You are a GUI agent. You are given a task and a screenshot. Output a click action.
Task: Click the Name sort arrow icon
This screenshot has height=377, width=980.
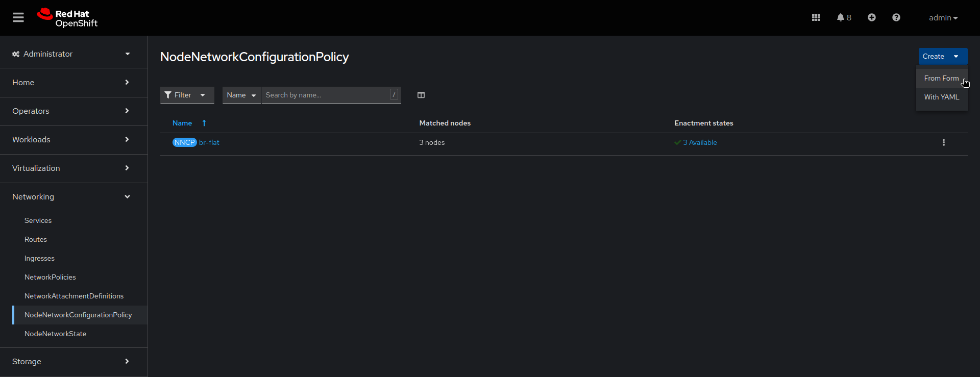tap(204, 123)
